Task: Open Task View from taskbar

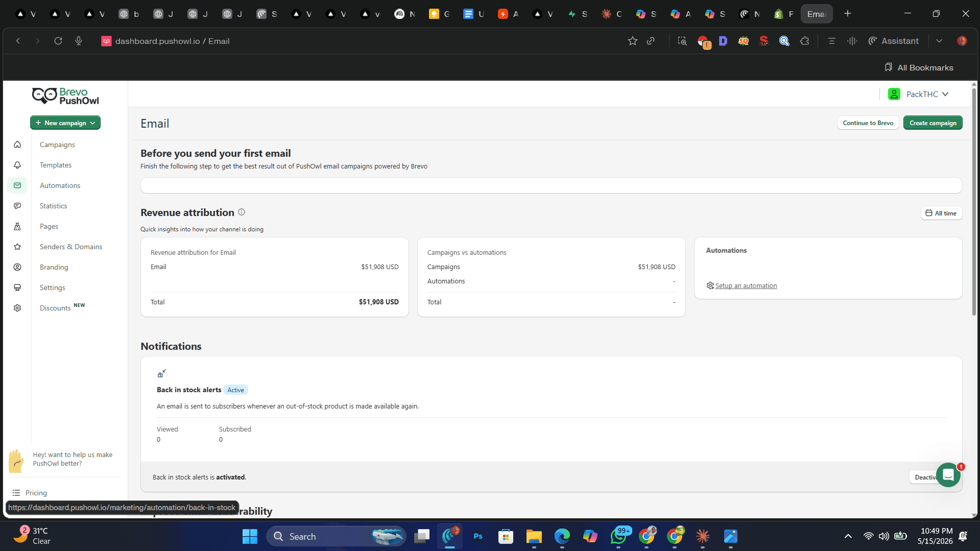Action: [422, 536]
